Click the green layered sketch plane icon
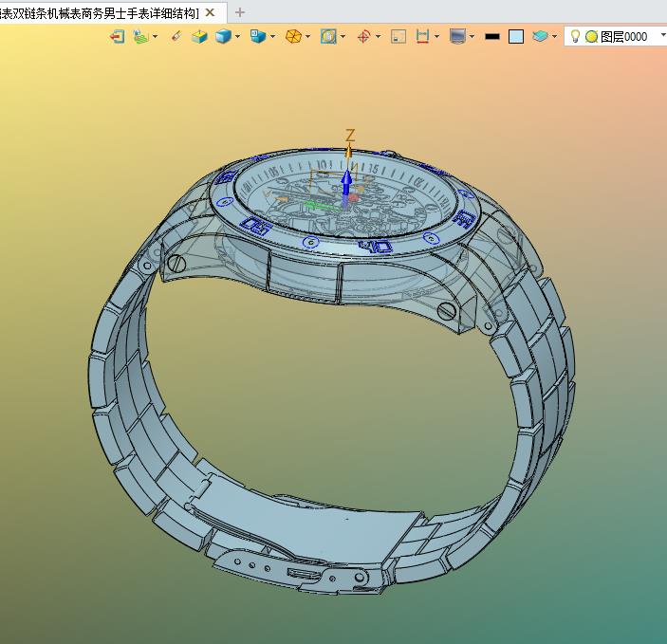The height and width of the screenshot is (644, 667). [140, 37]
